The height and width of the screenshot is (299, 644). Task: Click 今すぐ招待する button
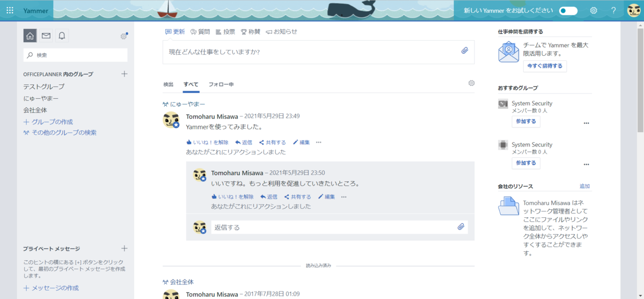pyautogui.click(x=545, y=66)
